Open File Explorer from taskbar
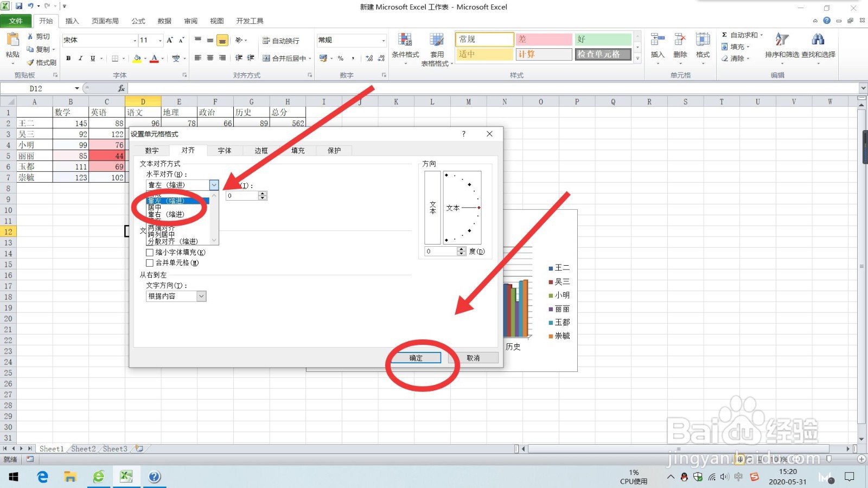The height and width of the screenshot is (488, 868). pos(70,477)
